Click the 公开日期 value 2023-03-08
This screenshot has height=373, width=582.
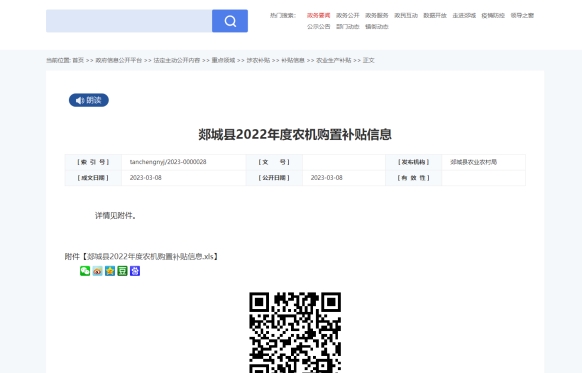point(327,178)
